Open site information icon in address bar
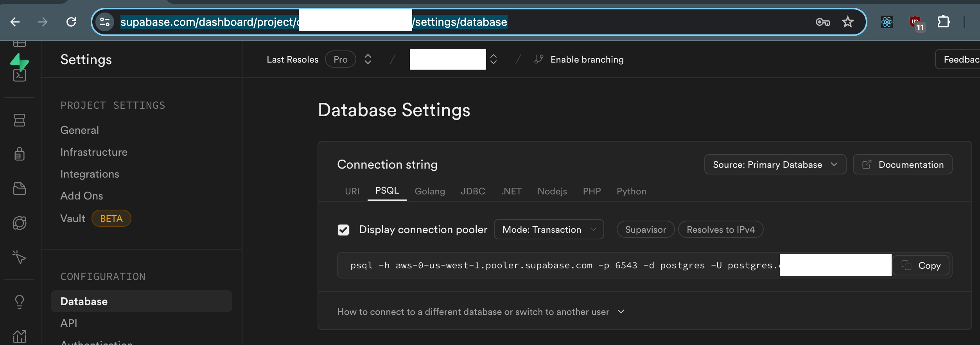Screen dimensions: 980x345 [105, 22]
